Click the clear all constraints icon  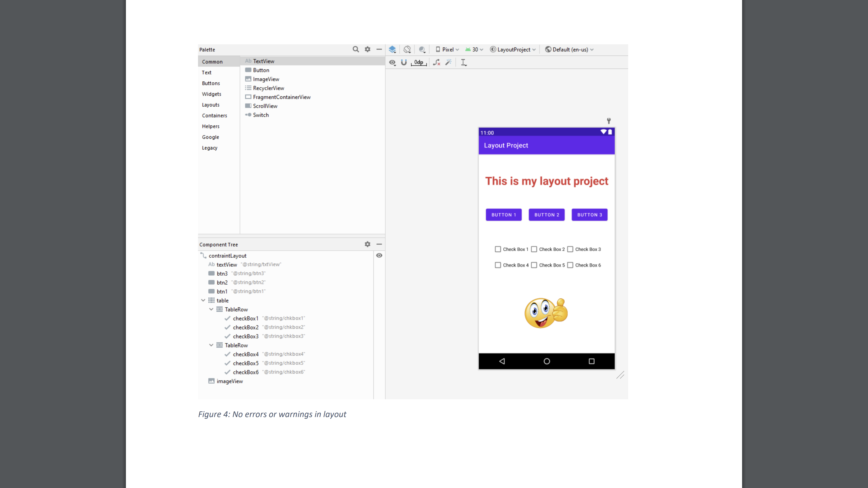tap(436, 62)
